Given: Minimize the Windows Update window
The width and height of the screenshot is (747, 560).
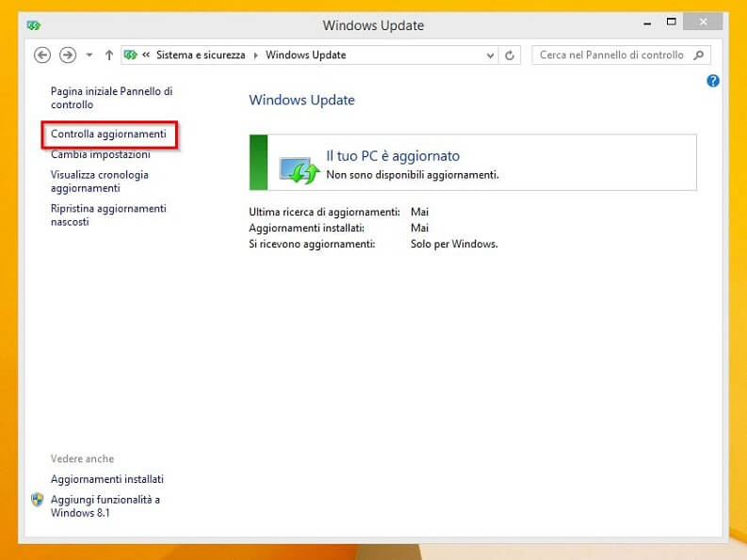Looking at the screenshot, I should pyautogui.click(x=647, y=23).
